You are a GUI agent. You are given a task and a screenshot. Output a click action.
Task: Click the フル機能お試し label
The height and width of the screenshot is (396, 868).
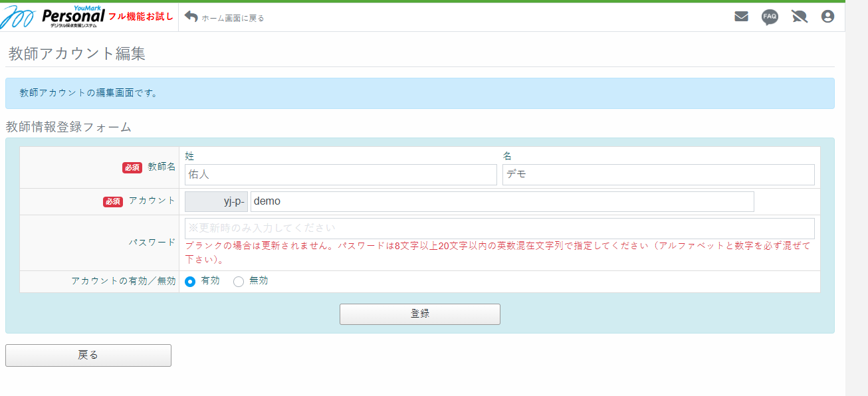[142, 17]
